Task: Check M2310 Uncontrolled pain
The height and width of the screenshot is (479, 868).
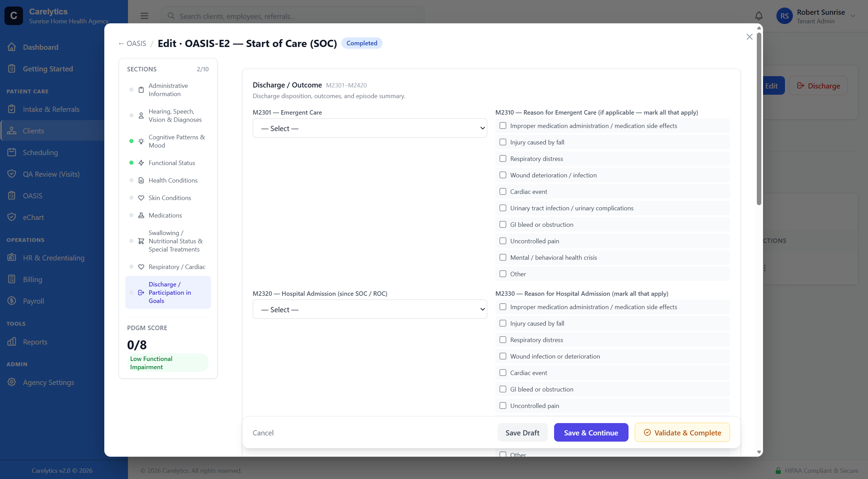Action: tap(503, 241)
